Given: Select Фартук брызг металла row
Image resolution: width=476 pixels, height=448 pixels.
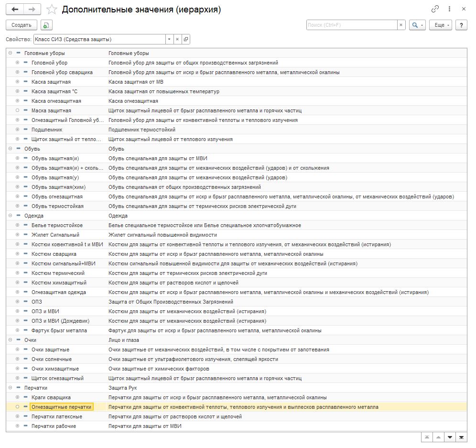Looking at the screenshot, I should coord(236,330).
